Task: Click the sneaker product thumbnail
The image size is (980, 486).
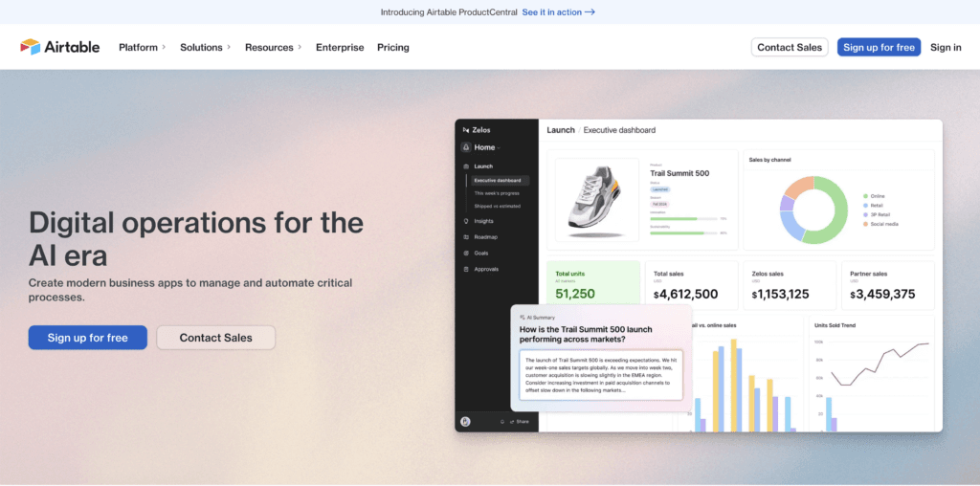Action: (597, 200)
